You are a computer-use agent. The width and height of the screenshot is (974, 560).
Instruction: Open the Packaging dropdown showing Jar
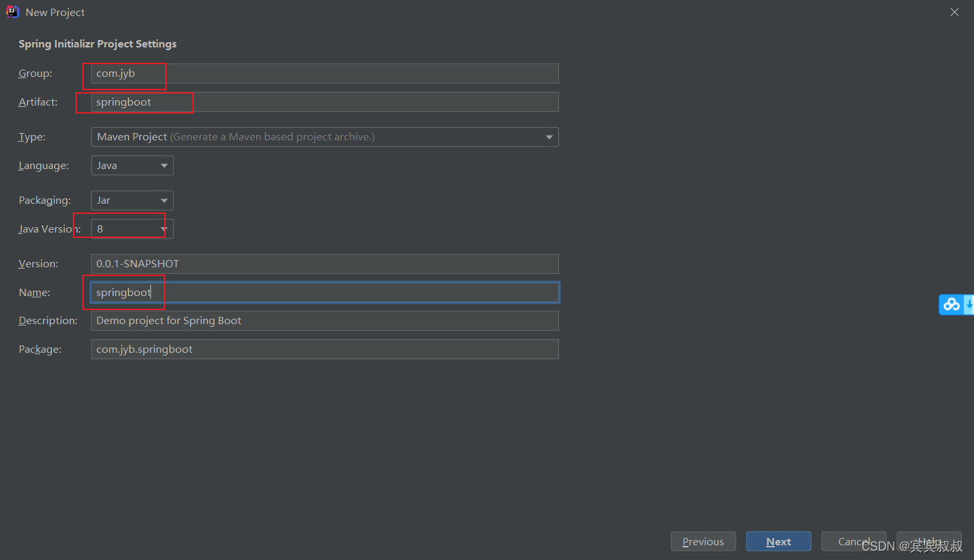(x=132, y=200)
